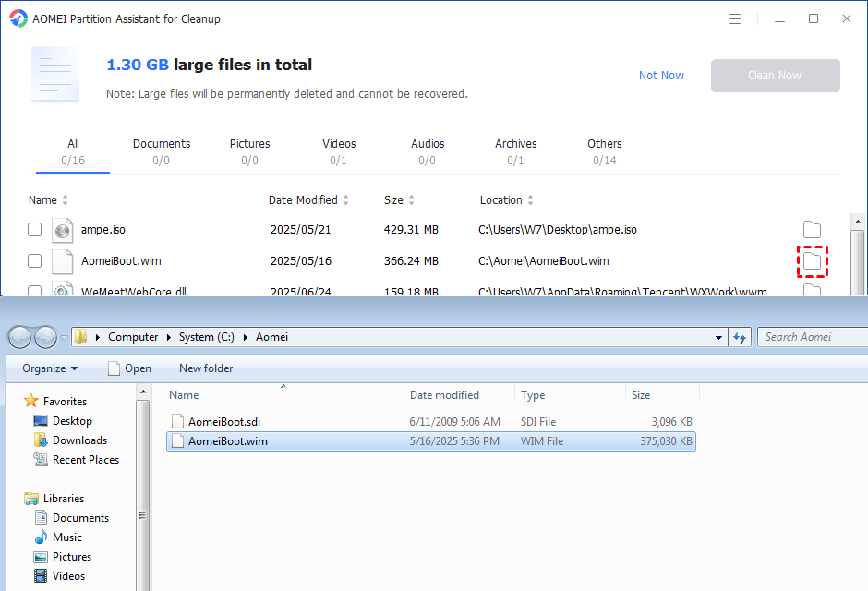Click System (C:) in the address breadcrumb
868x591 pixels.
click(x=207, y=337)
